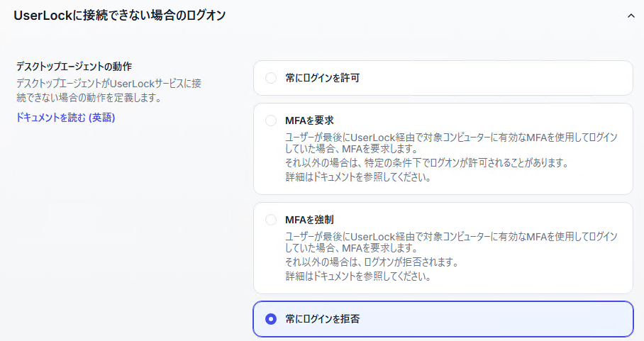Collapse the UserLockに接続できない場合のログオン section chevron

pyautogui.click(x=631, y=16)
